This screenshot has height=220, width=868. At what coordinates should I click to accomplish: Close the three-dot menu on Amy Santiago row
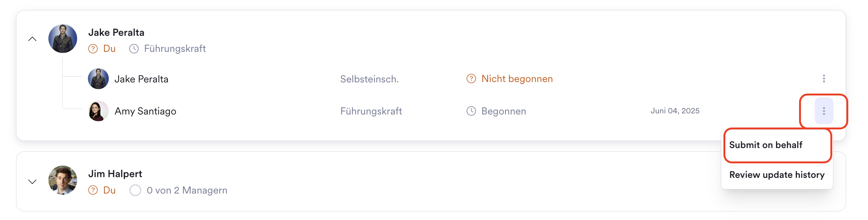[824, 111]
